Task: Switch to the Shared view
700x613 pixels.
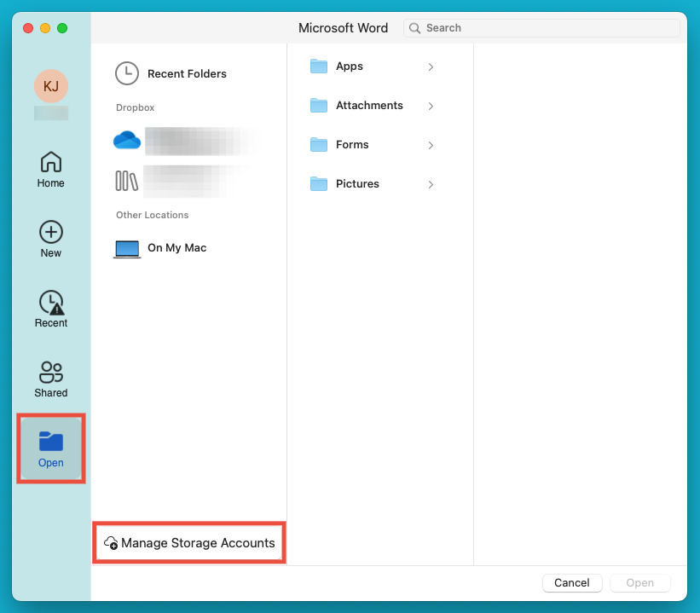Action: 50,373
